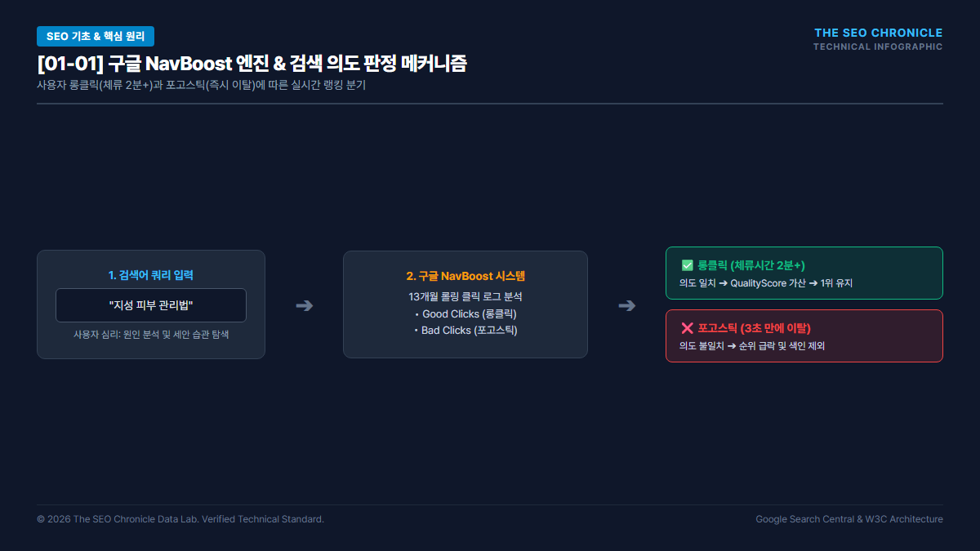Open the red 포고스틱 (3초 만에 이탈) card
The height and width of the screenshot is (551, 980).
point(804,335)
